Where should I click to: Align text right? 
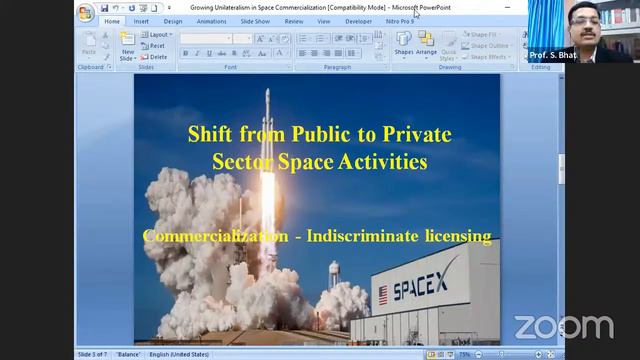[327, 53]
